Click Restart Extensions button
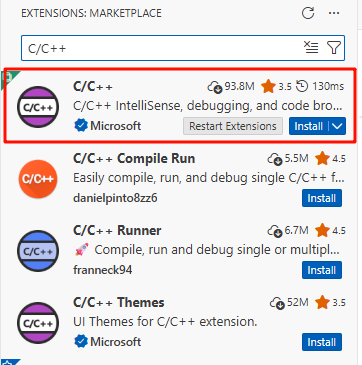The width and height of the screenshot is (362, 365). pyautogui.click(x=233, y=126)
